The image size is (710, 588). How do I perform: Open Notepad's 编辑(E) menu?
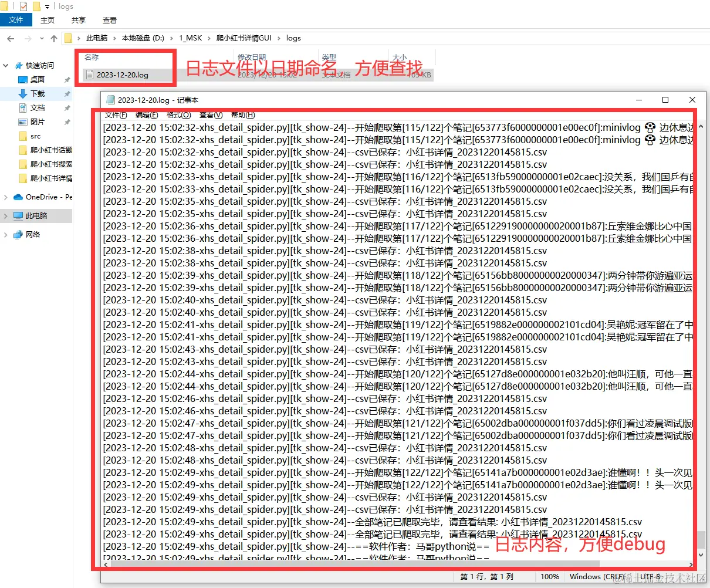[147, 115]
